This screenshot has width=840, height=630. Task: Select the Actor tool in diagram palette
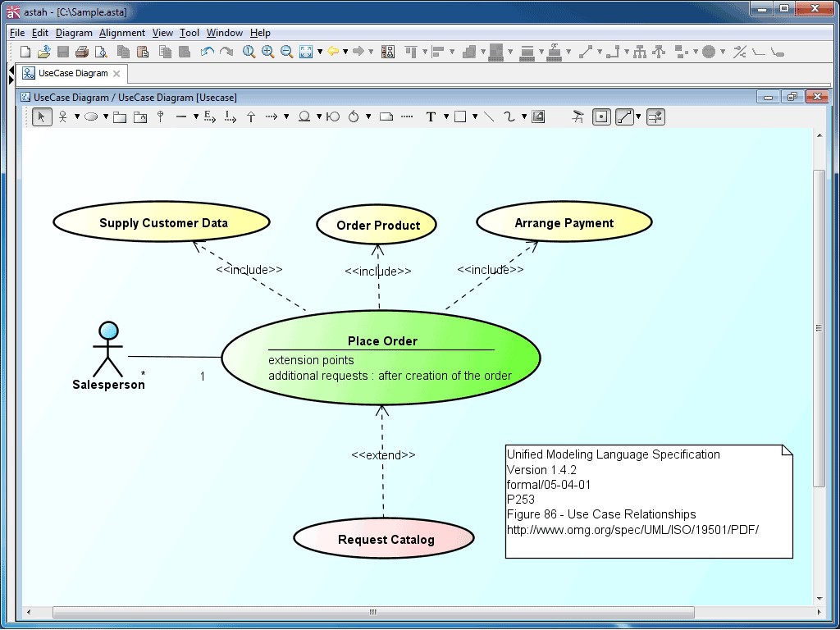62,117
